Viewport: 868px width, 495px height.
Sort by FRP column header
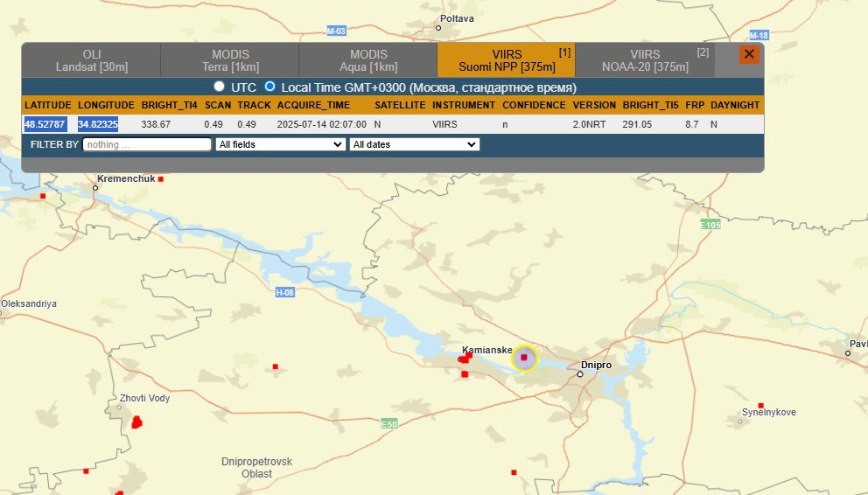tap(695, 105)
